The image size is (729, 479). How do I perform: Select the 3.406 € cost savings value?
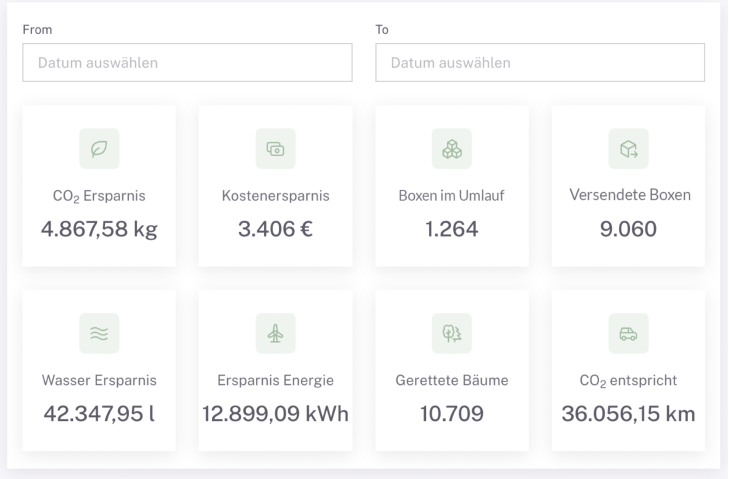pos(275,229)
